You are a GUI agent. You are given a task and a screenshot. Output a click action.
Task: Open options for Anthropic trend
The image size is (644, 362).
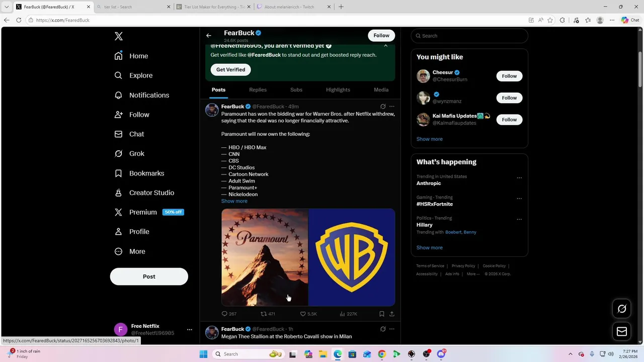pos(519,177)
